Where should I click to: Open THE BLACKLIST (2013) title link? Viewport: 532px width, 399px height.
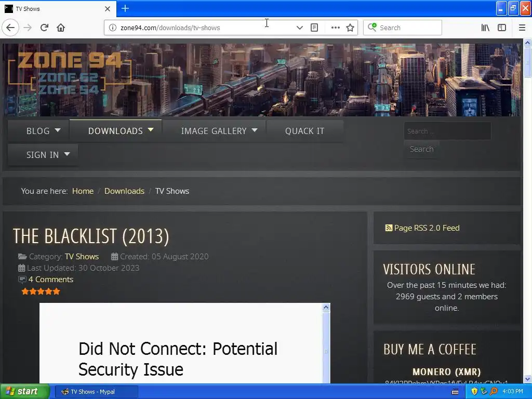pyautogui.click(x=91, y=236)
